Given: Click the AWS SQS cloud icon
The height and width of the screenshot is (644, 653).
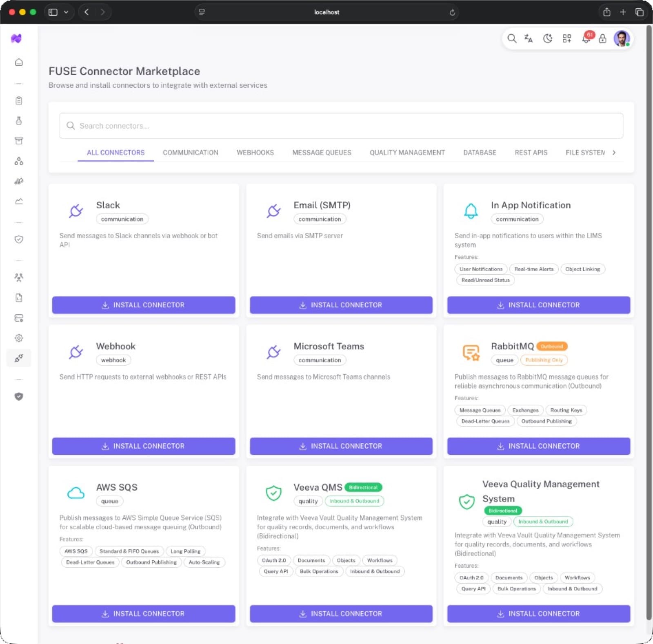Looking at the screenshot, I should (x=76, y=493).
